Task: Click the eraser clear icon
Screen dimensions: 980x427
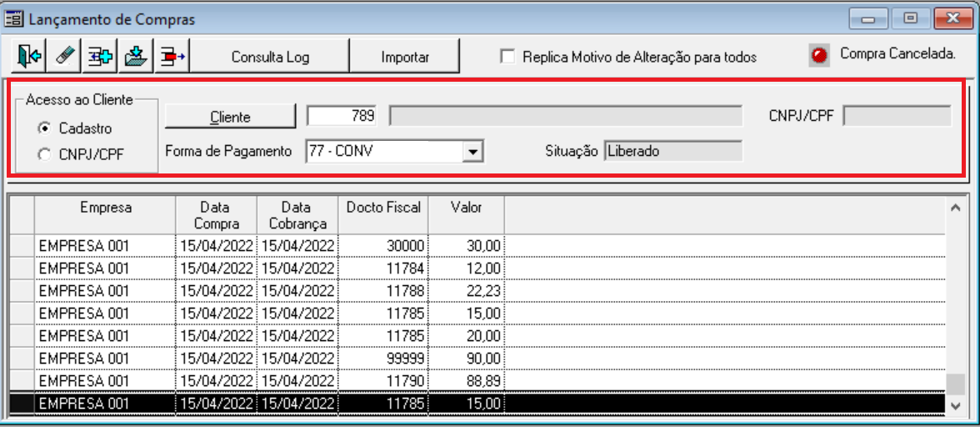Action: pyautogui.click(x=63, y=57)
